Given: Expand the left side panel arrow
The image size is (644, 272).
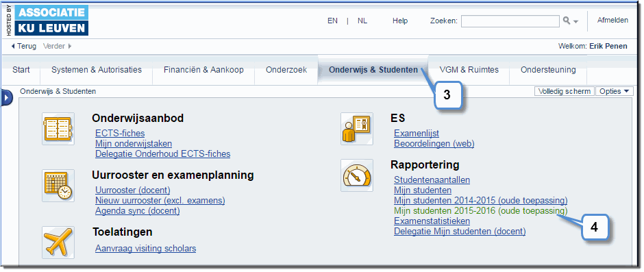Looking at the screenshot, I should tap(7, 99).
